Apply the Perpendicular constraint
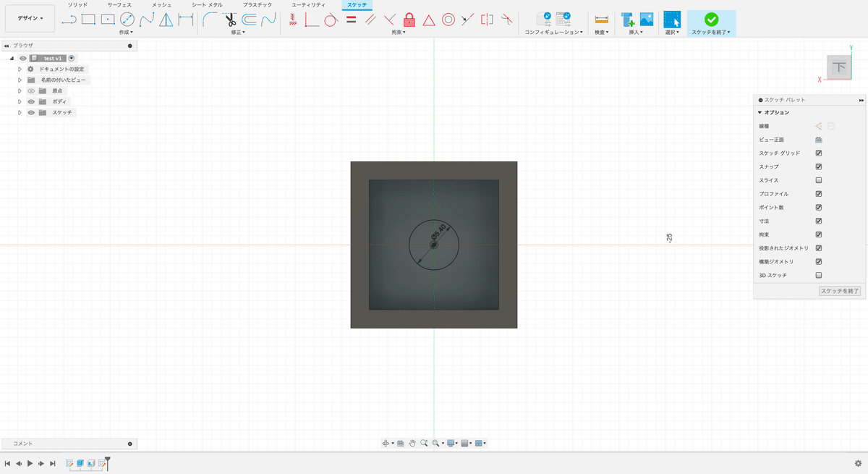 (390, 20)
